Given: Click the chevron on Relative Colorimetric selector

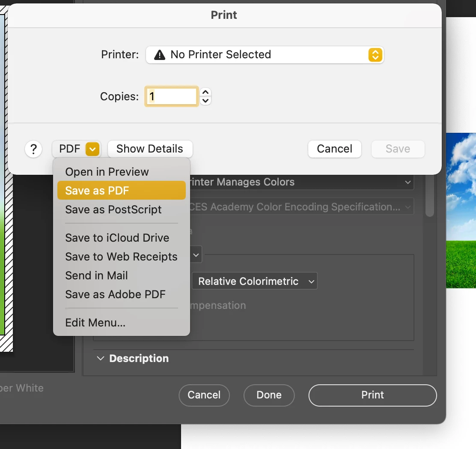Looking at the screenshot, I should [x=311, y=281].
